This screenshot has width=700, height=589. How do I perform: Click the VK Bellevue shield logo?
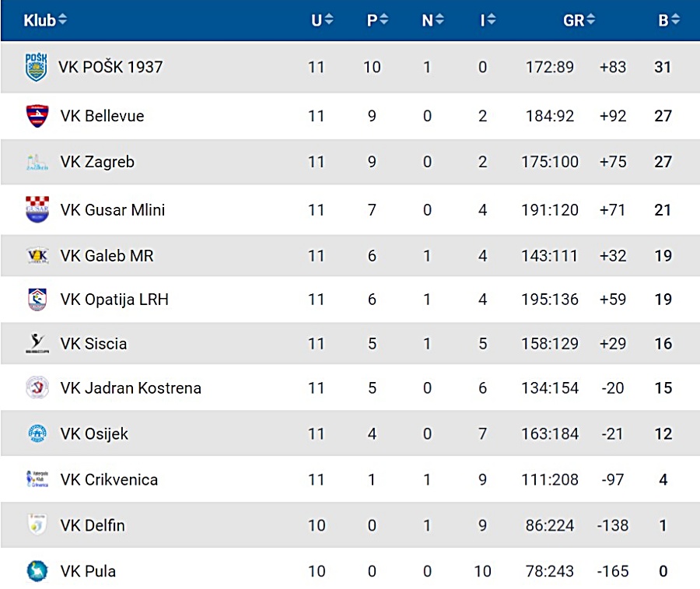point(37,116)
